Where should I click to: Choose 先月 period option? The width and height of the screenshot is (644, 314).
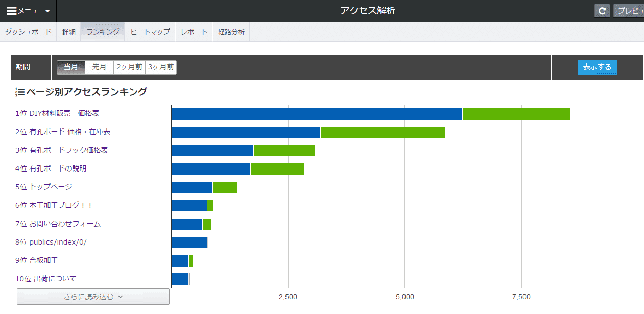point(99,67)
